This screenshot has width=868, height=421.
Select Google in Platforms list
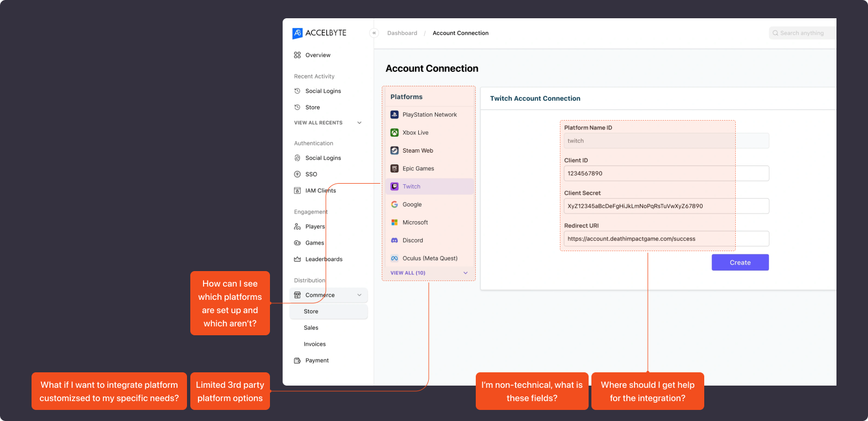coord(429,204)
